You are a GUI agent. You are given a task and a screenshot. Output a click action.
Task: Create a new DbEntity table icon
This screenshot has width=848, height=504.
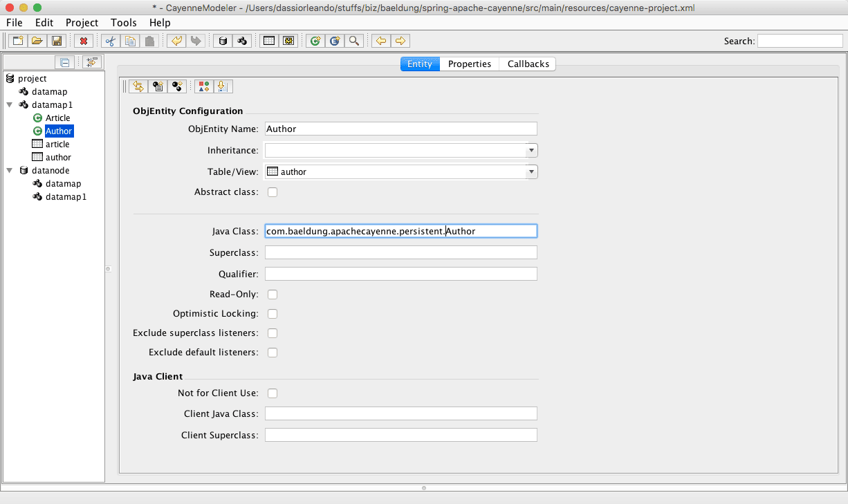[269, 41]
